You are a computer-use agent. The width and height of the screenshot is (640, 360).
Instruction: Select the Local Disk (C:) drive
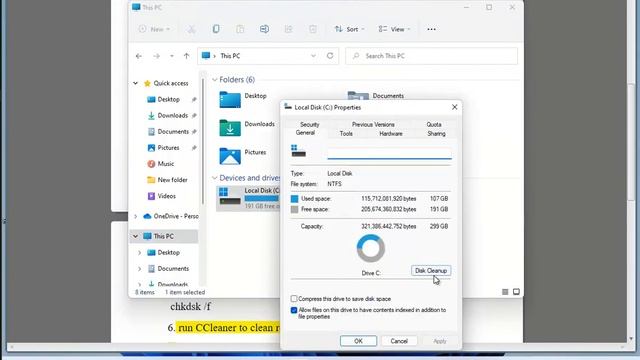[x=248, y=198]
